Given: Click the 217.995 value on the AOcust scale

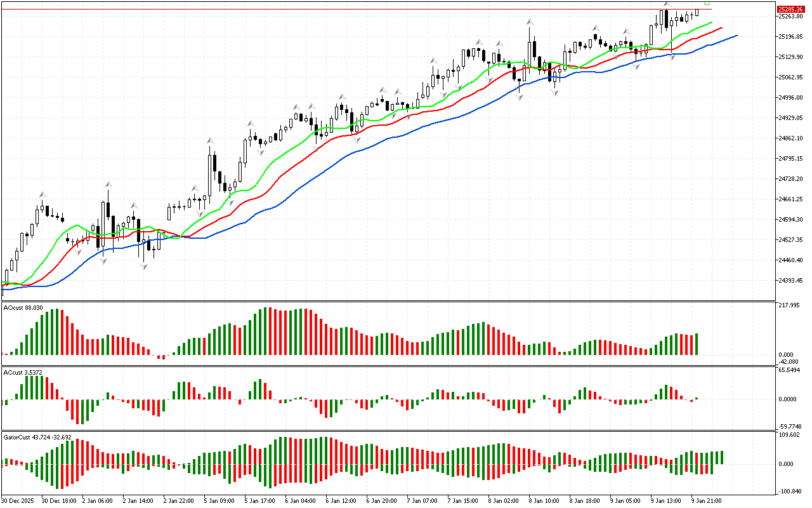Looking at the screenshot, I should tap(789, 305).
